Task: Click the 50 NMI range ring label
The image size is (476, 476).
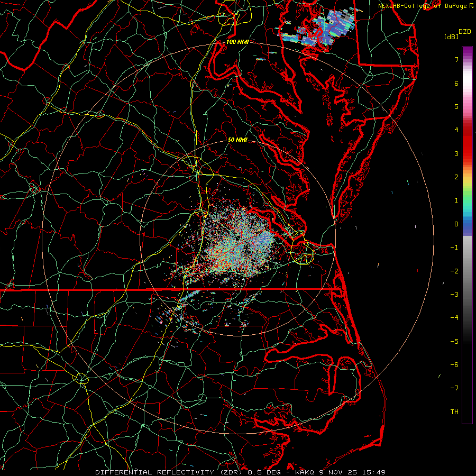Action: point(237,140)
